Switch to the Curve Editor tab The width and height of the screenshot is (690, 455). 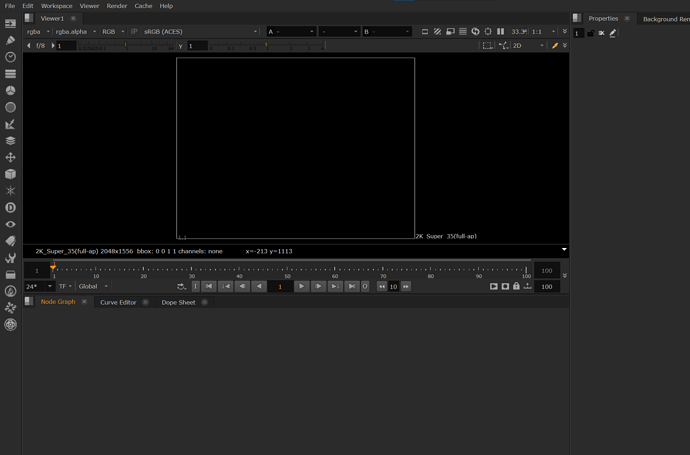coord(118,302)
